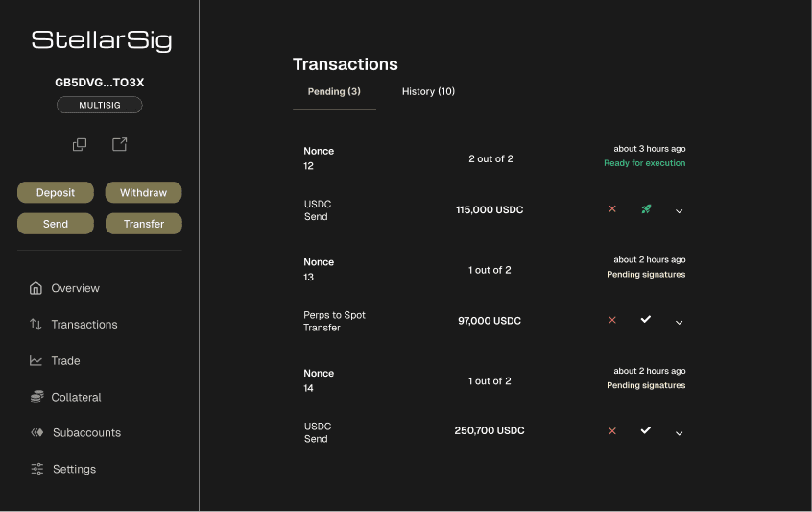Expand the 97,000 USDC transfer details chevron
812x512 pixels.
[680, 322]
